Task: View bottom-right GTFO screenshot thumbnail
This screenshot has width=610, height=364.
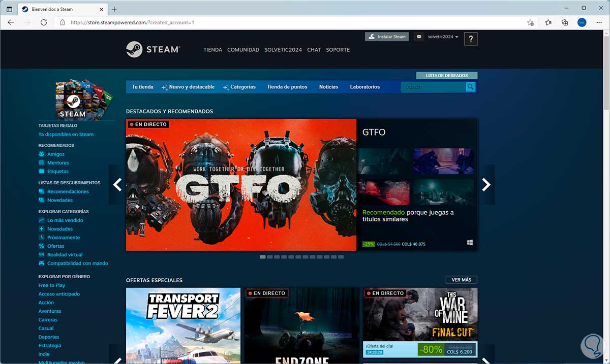Action: click(443, 192)
